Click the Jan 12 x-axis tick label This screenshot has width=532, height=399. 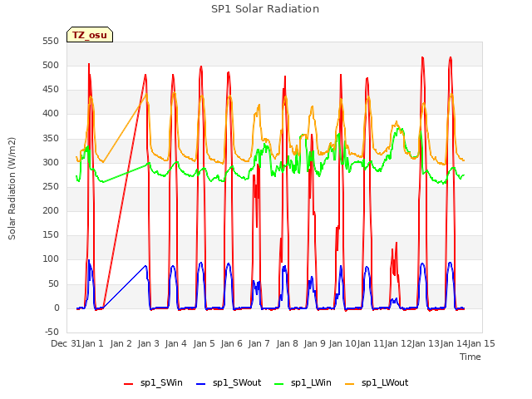pyautogui.click(x=398, y=343)
